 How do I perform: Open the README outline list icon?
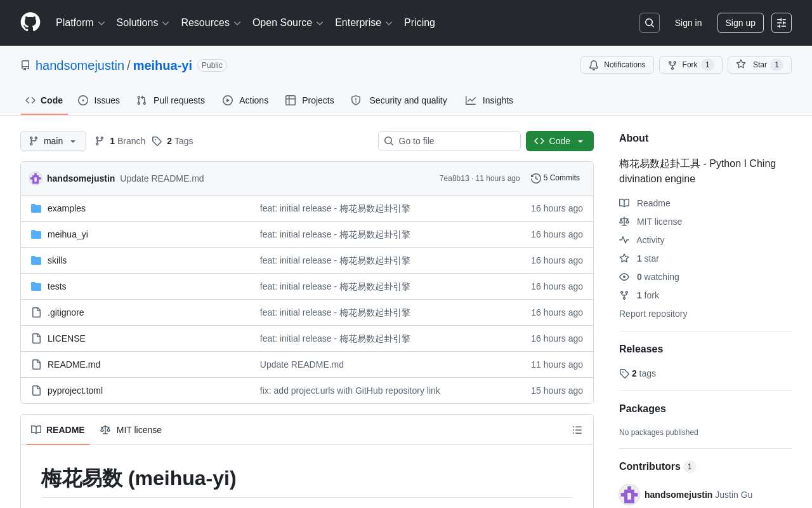click(x=577, y=430)
